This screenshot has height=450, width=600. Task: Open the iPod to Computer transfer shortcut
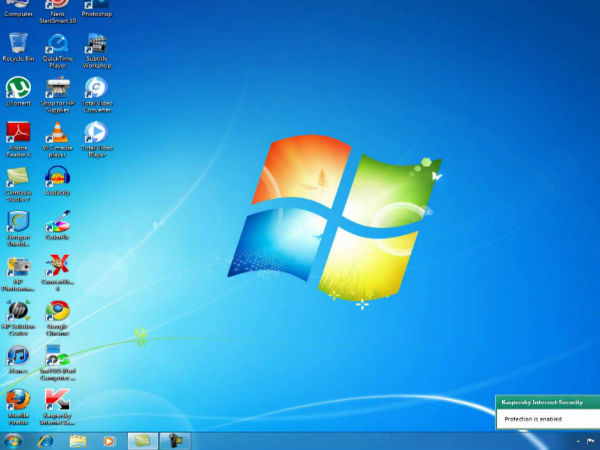(57, 363)
